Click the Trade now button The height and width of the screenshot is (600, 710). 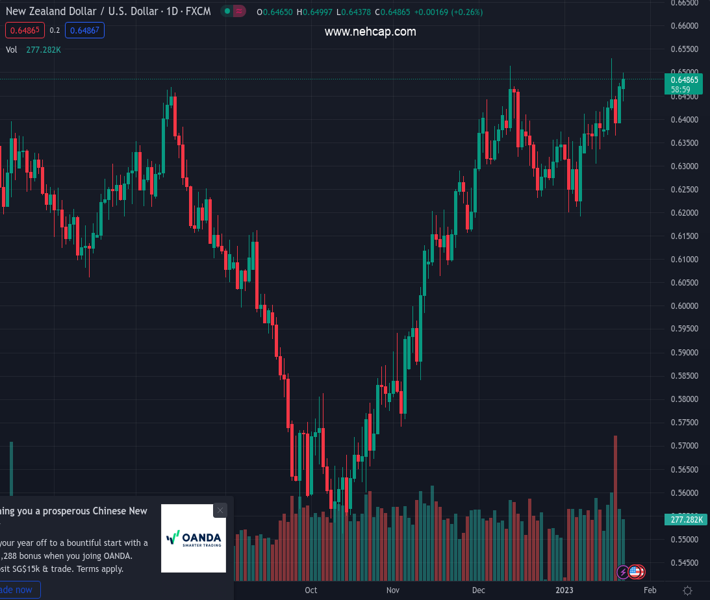coord(18,590)
